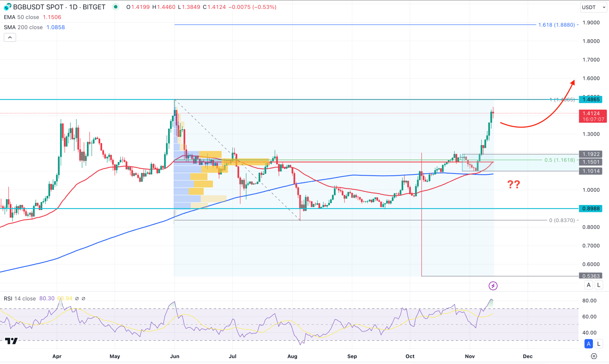
Task: Select the SMA 200 close indicator label
Action: (x=23, y=27)
